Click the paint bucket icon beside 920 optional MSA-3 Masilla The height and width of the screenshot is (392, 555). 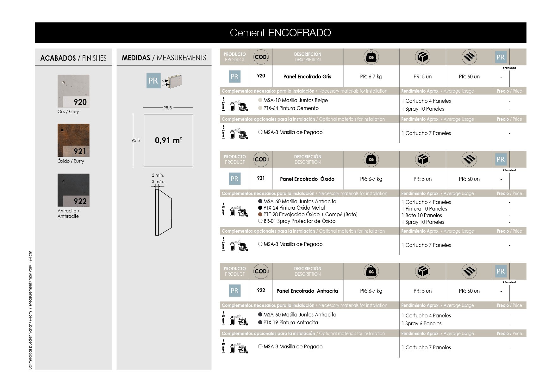(x=243, y=134)
